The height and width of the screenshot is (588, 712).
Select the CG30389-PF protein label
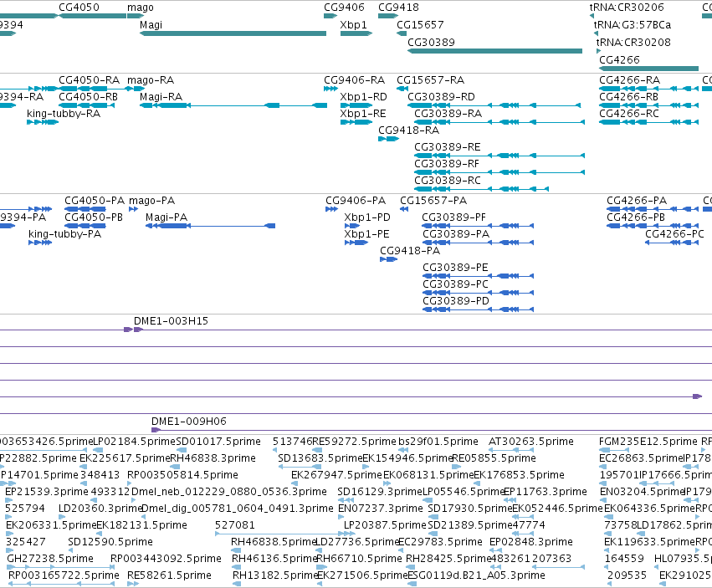click(x=454, y=217)
